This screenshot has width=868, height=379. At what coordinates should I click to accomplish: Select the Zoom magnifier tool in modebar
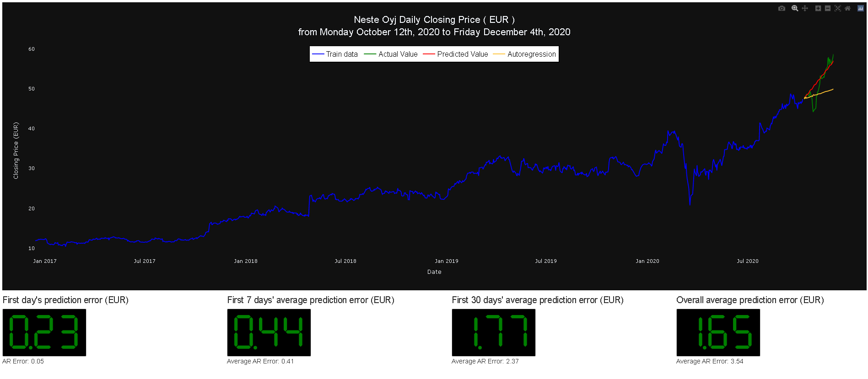(795, 8)
